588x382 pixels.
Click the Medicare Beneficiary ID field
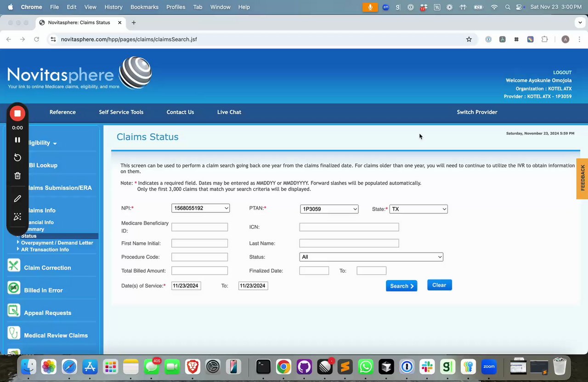(199, 227)
